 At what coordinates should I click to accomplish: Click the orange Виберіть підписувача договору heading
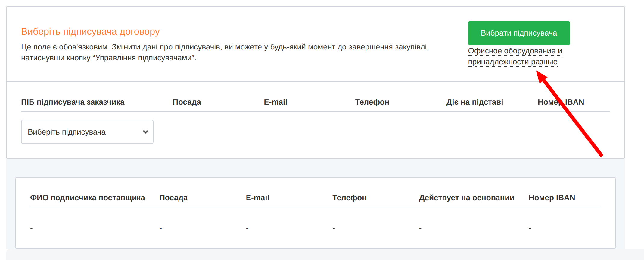(90, 32)
